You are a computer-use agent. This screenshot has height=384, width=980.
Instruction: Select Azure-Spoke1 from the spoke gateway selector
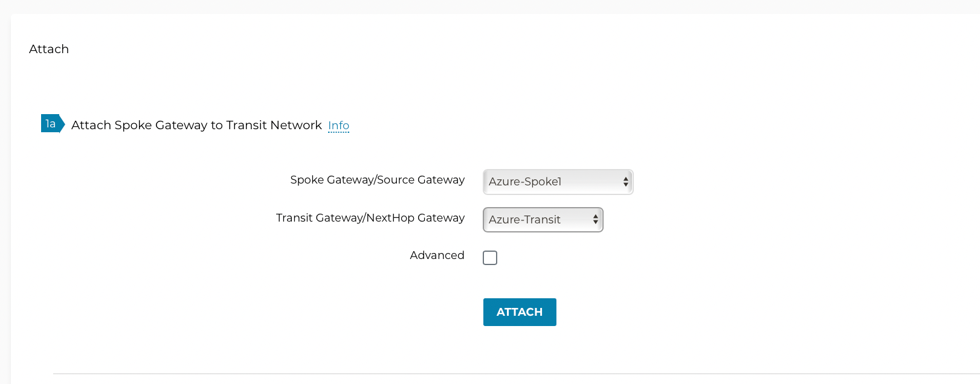point(556,182)
